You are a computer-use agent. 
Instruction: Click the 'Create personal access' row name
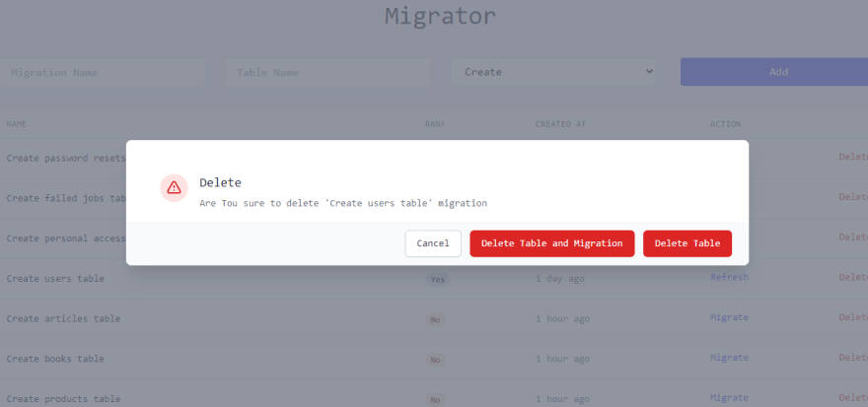coord(66,238)
